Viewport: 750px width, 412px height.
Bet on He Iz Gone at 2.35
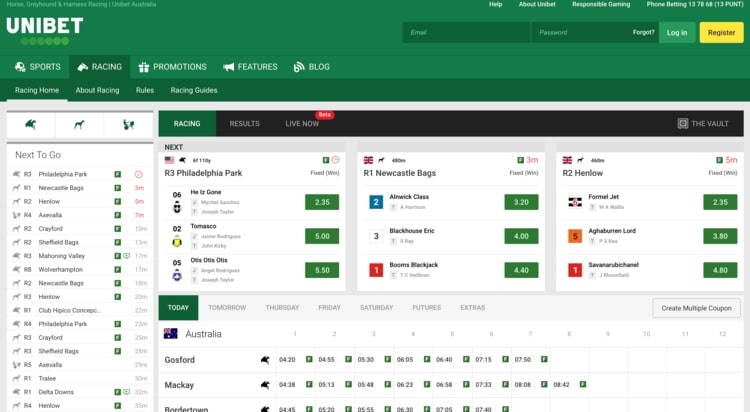tap(322, 202)
